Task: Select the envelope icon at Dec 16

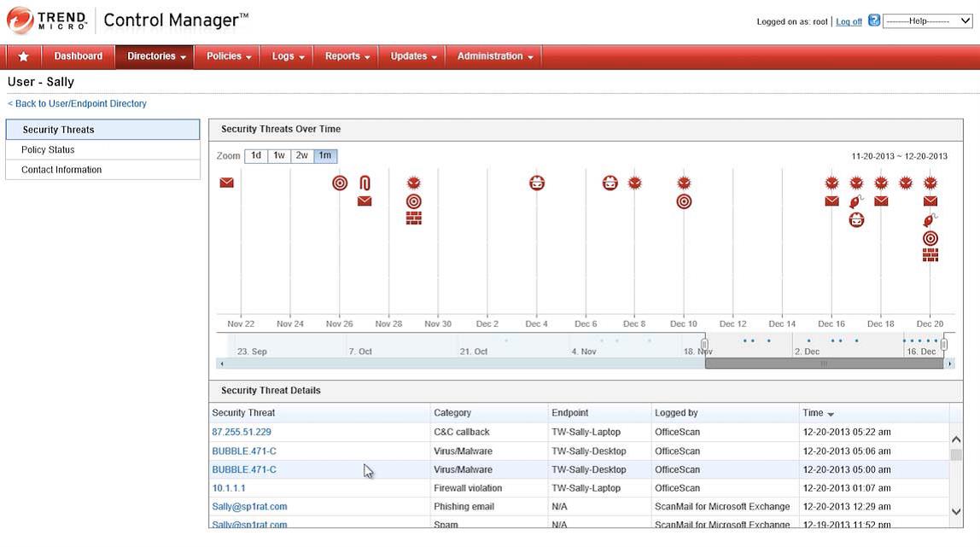Action: click(x=831, y=201)
